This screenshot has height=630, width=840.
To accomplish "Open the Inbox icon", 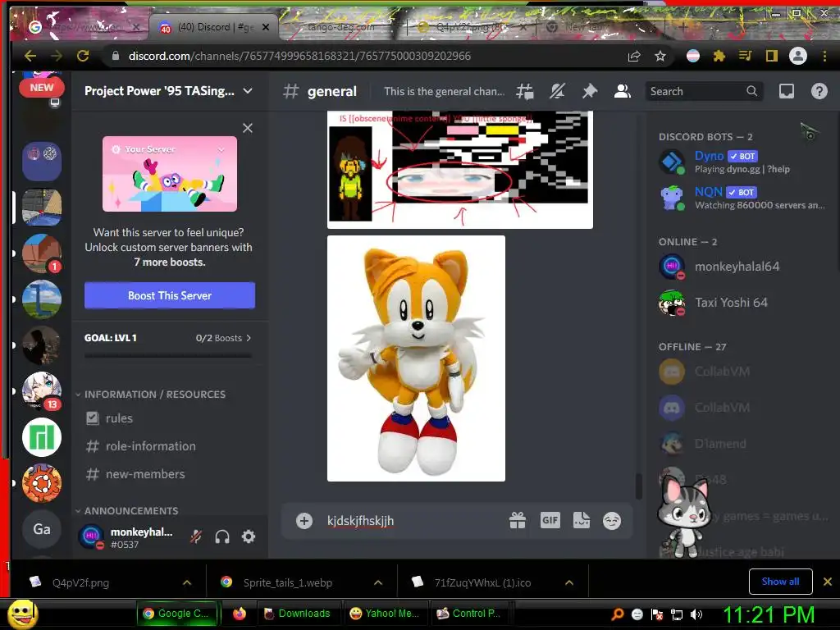I will [787, 92].
